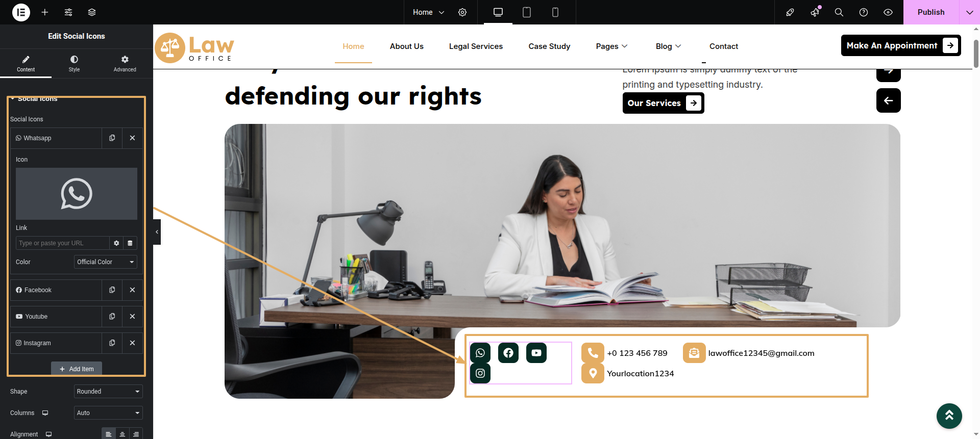Switch to mobile preview mode
The width and height of the screenshot is (980, 439).
pyautogui.click(x=555, y=12)
